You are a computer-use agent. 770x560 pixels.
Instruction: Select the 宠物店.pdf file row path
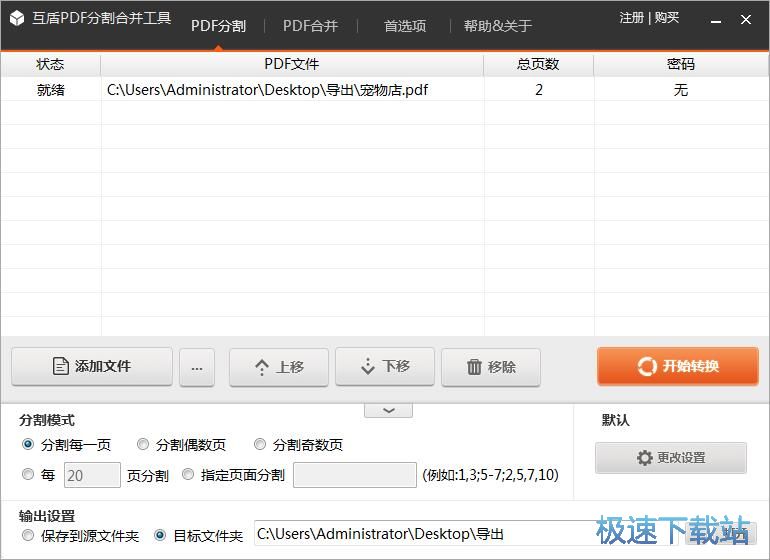268,90
